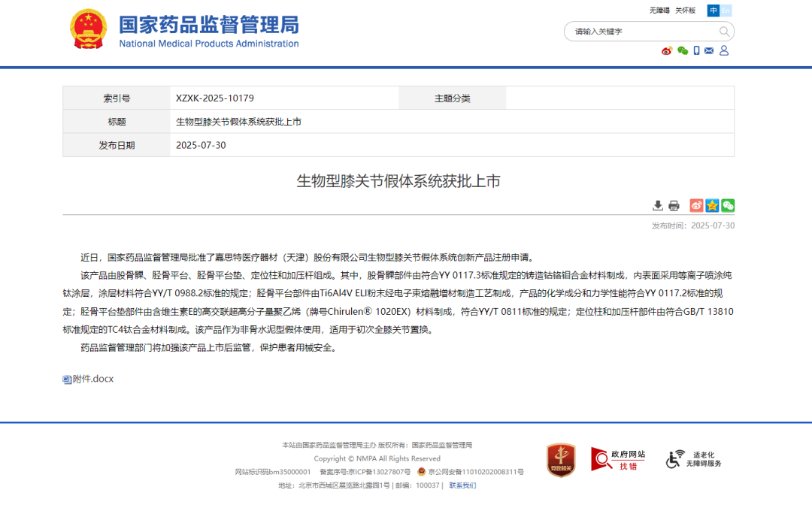Select the index number XZXK-2025-10179

pos(215,98)
